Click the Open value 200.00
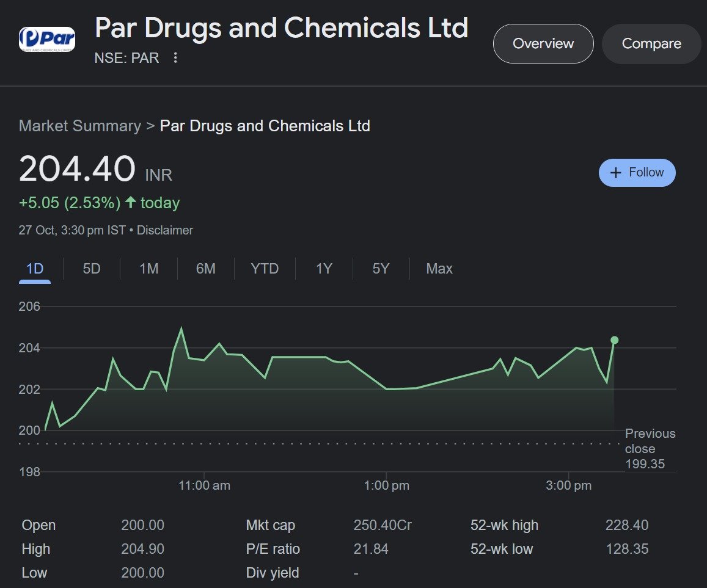 pyautogui.click(x=142, y=525)
